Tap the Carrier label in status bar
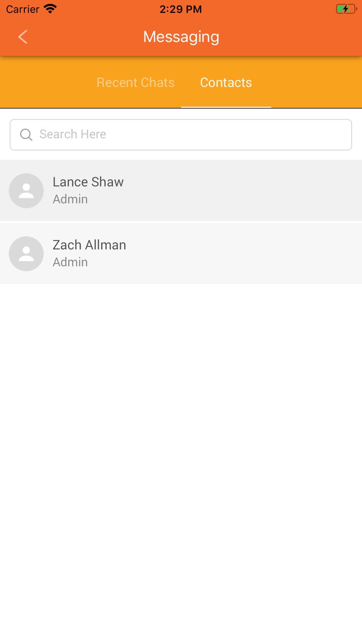 pos(22,9)
